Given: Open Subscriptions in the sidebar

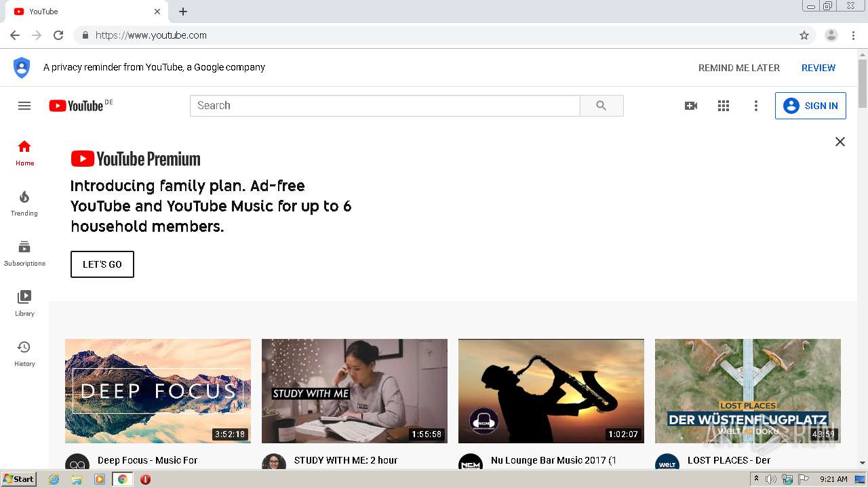Looking at the screenshot, I should 24,253.
